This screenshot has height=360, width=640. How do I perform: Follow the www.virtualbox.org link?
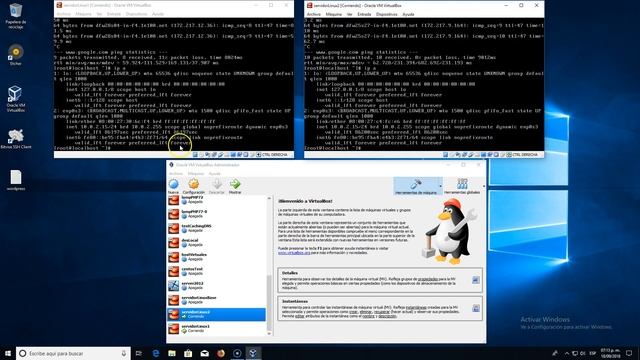pyautogui.click(x=294, y=253)
